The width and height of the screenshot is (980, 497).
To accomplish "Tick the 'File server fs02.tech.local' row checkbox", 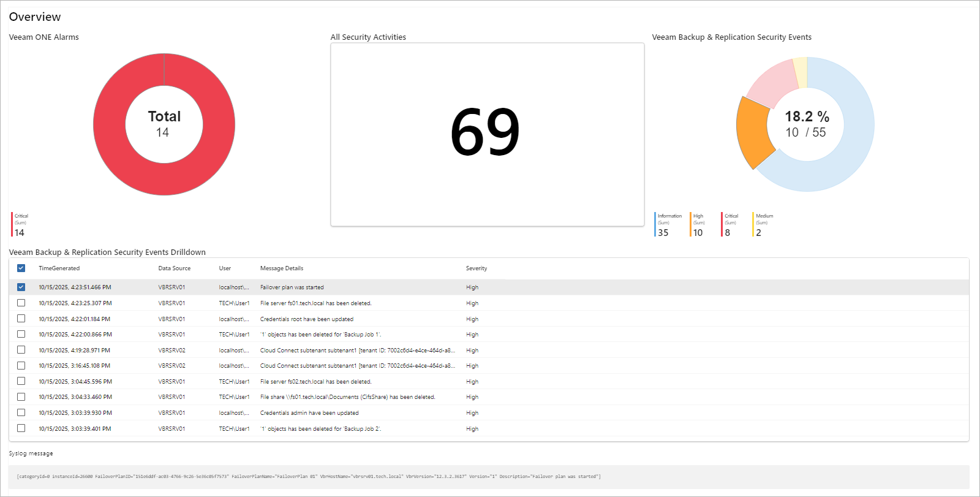I will [x=21, y=381].
